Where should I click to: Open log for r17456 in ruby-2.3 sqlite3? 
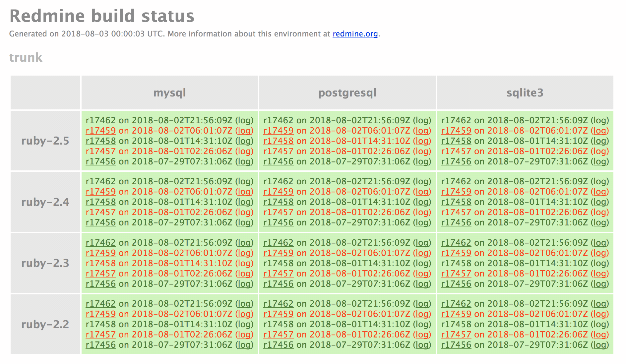[600, 284]
